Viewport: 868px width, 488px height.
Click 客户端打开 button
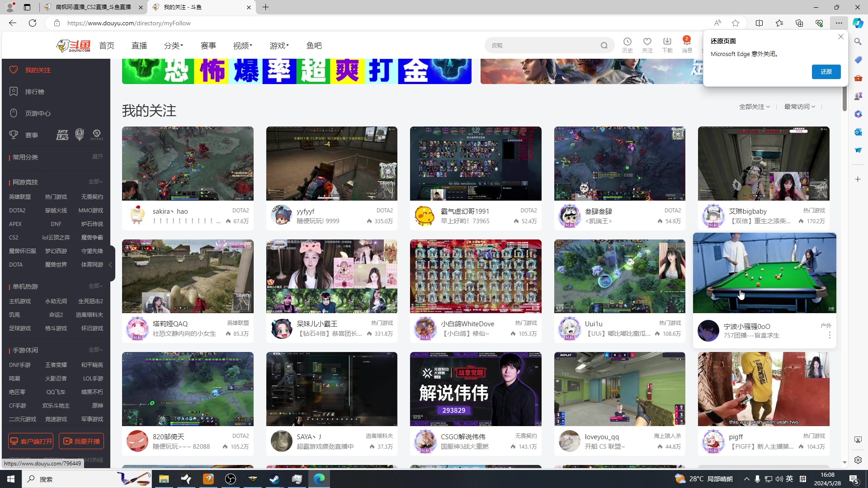[x=31, y=441]
